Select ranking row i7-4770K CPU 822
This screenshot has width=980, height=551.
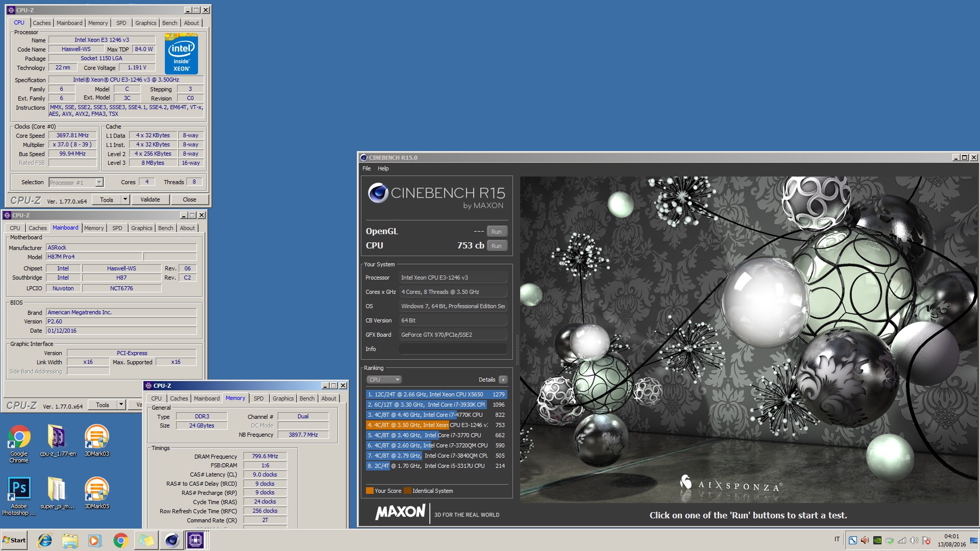click(436, 415)
